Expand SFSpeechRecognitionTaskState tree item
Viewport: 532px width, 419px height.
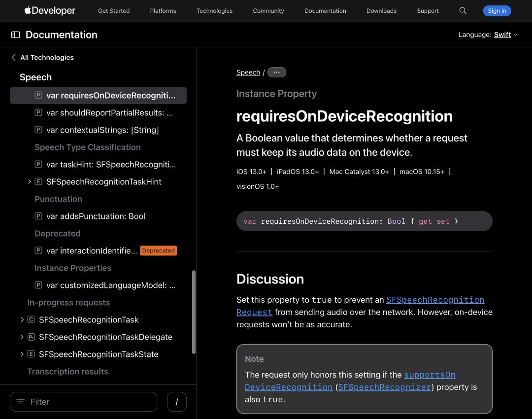coord(22,354)
